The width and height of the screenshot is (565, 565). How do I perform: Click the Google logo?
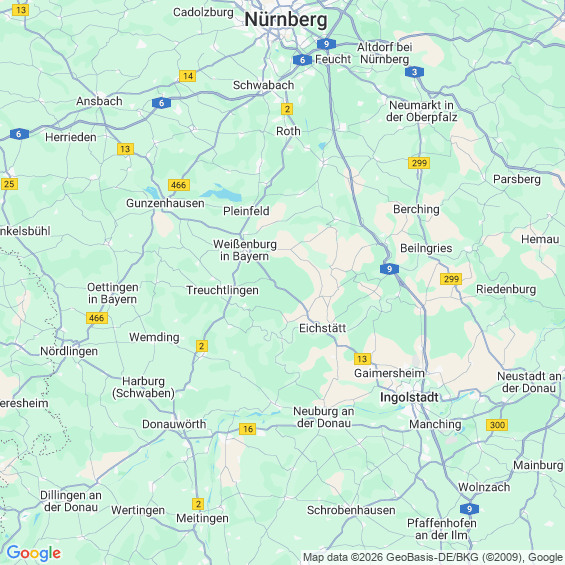click(x=34, y=553)
